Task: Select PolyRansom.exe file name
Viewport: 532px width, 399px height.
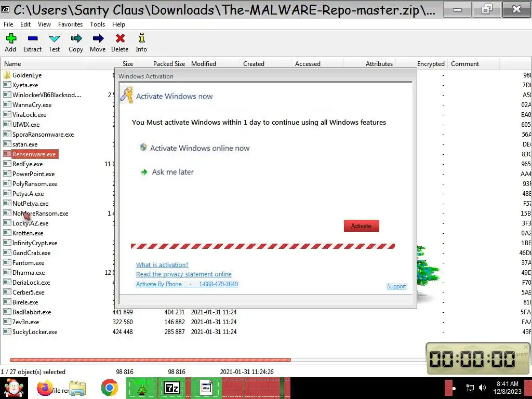Action: click(x=35, y=184)
